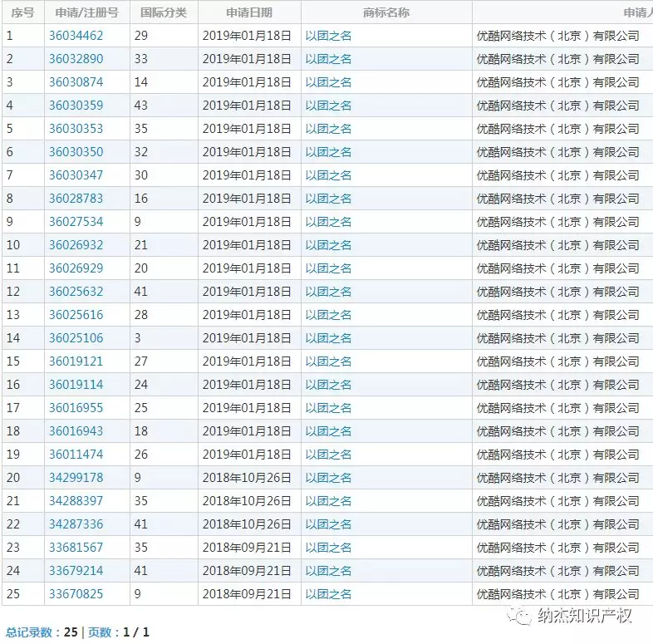Click the WeChat logo watermark icon

(523, 617)
